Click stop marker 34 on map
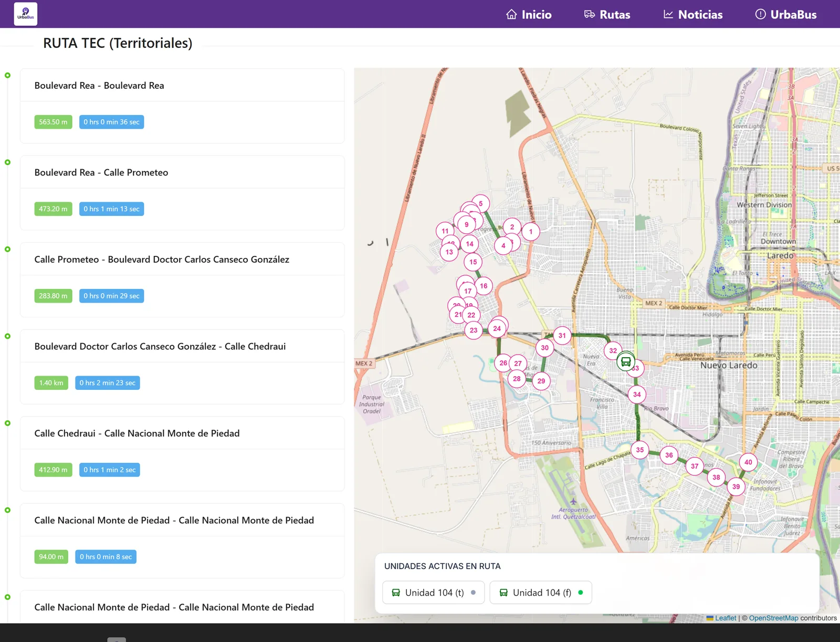The height and width of the screenshot is (642, 840). 637,395
